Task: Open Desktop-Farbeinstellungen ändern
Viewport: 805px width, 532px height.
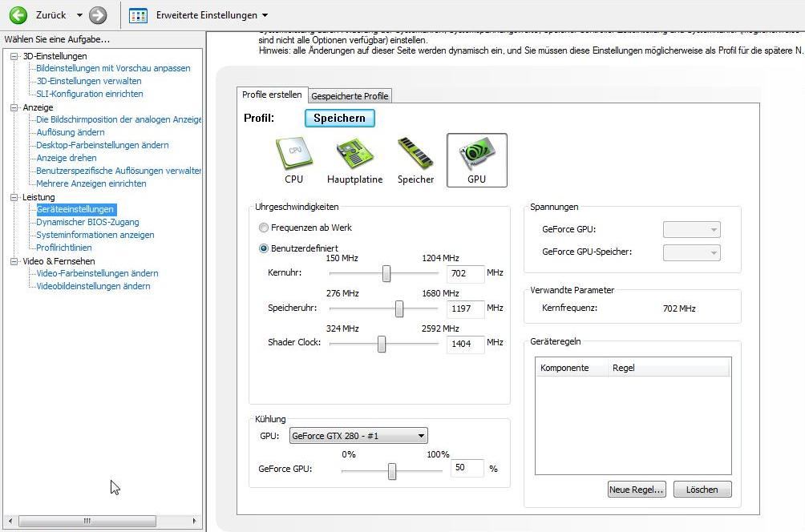Action: (x=102, y=145)
